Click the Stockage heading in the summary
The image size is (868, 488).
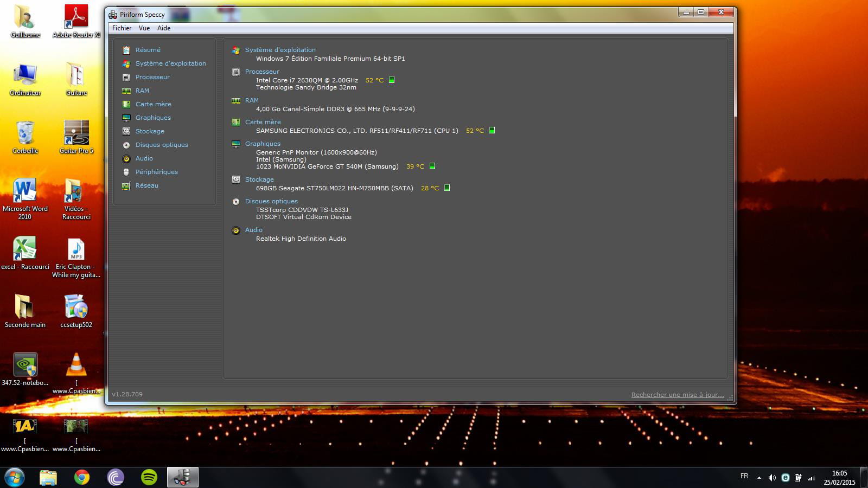coord(259,179)
